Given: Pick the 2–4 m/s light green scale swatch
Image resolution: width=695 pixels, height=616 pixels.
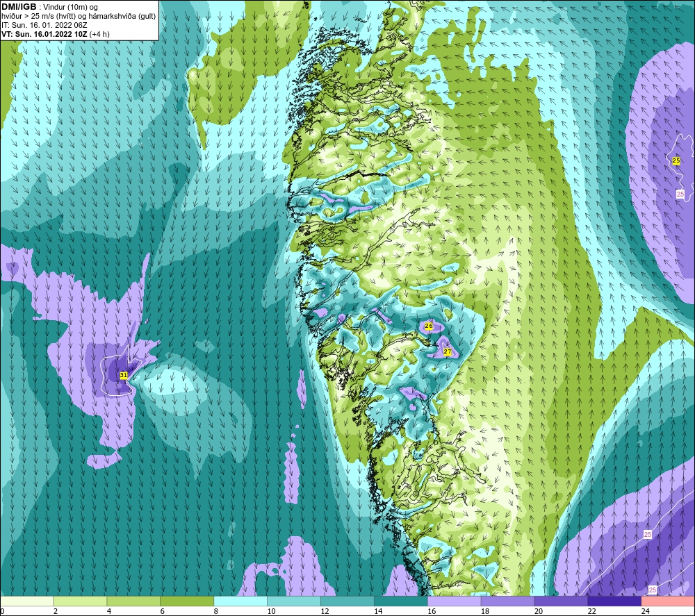Looking at the screenshot, I should pyautogui.click(x=80, y=601).
